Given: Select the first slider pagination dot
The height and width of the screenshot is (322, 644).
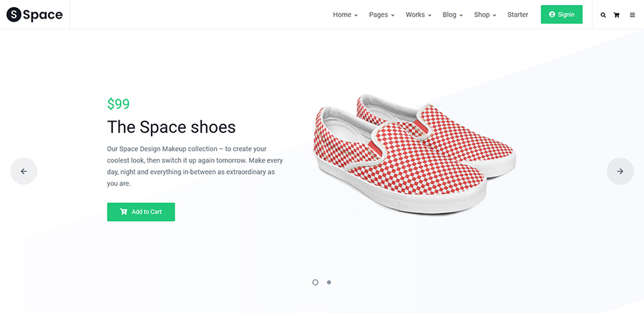Looking at the screenshot, I should [315, 282].
